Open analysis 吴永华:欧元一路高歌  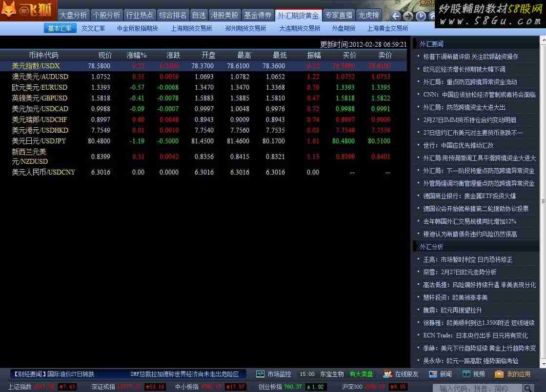(x=470, y=361)
